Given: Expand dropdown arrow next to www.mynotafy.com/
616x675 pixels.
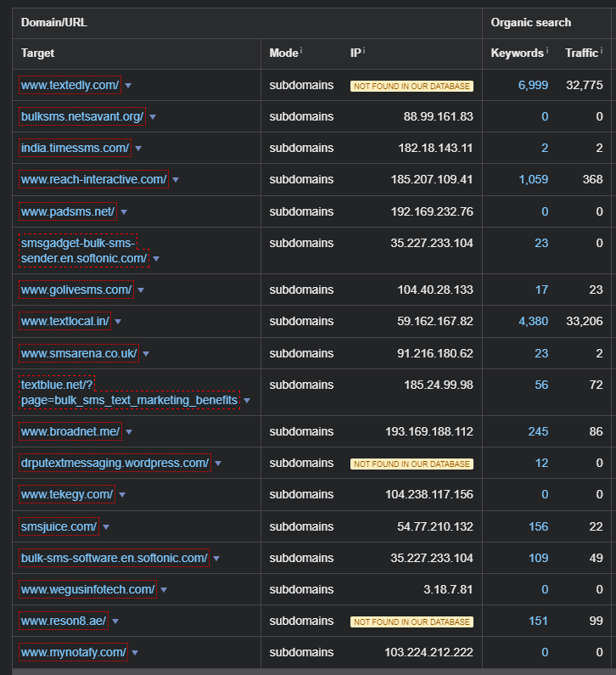Looking at the screenshot, I should click(x=135, y=653).
